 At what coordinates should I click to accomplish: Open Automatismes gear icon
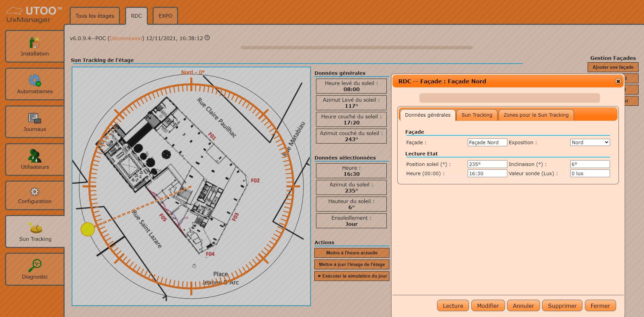coord(35,81)
